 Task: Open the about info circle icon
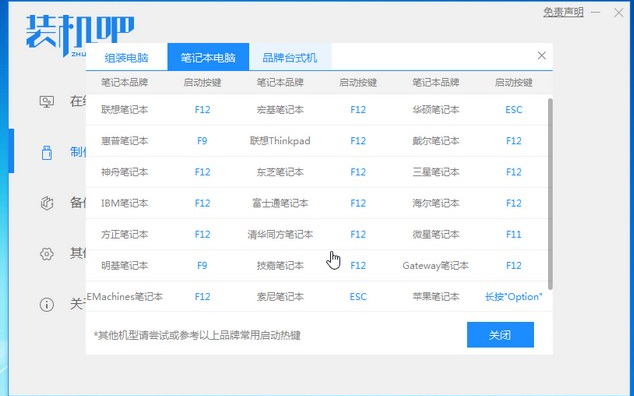46,304
